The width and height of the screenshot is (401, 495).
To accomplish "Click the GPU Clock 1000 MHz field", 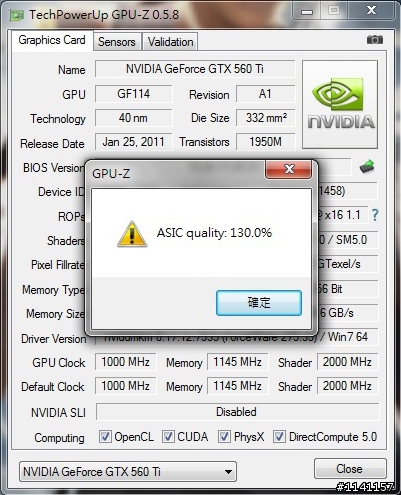I will (x=125, y=362).
